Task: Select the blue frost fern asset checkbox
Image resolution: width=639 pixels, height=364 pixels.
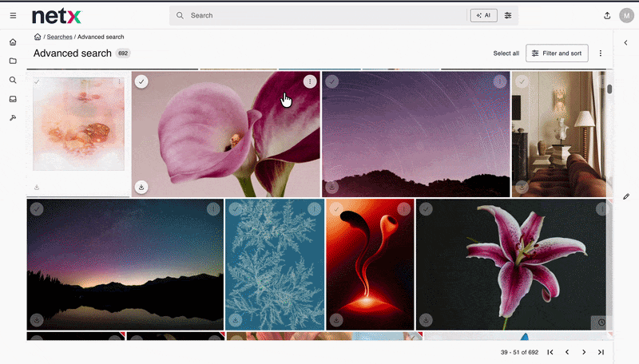Action: tap(235, 209)
